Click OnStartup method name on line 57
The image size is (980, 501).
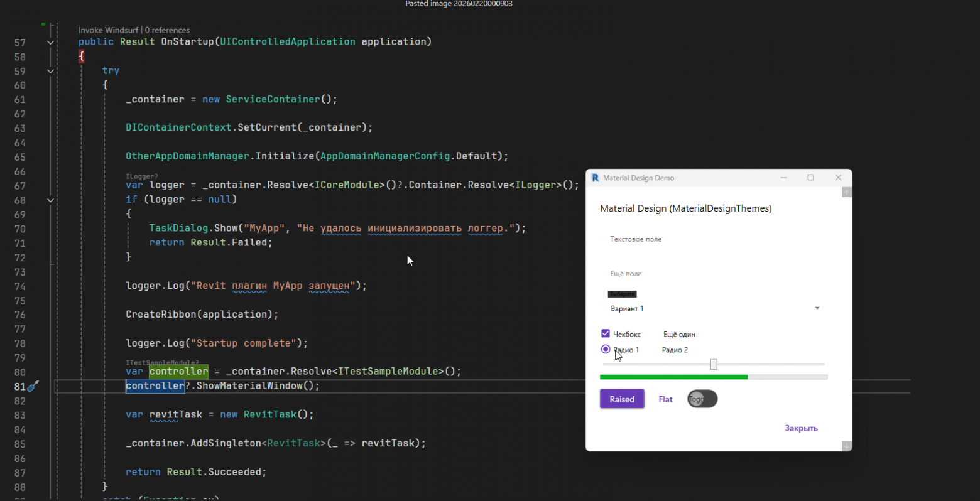(x=188, y=41)
